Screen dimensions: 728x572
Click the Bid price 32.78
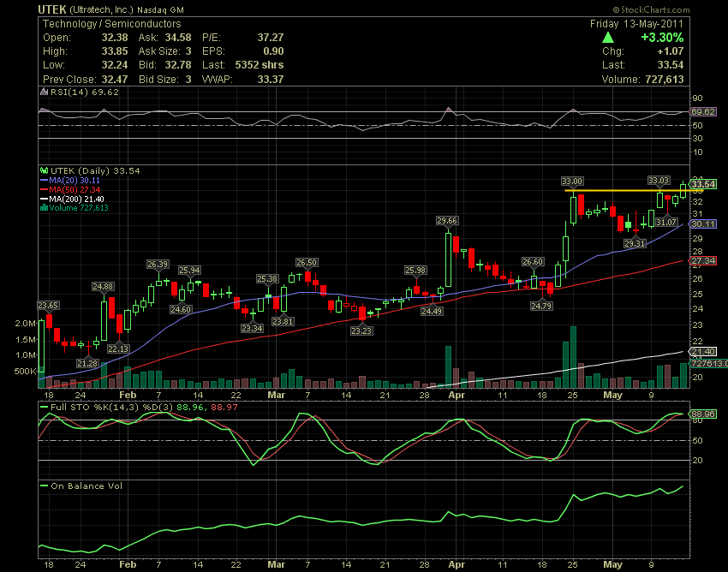[x=178, y=64]
